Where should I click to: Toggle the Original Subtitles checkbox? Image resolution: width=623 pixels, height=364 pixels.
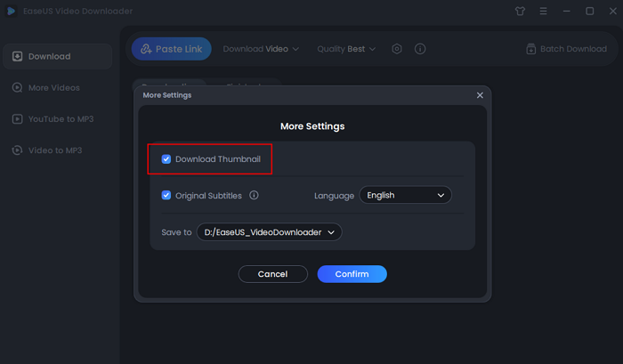166,195
